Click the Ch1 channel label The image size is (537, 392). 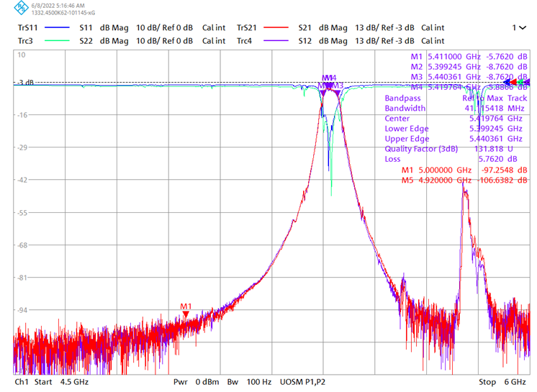[21, 382]
